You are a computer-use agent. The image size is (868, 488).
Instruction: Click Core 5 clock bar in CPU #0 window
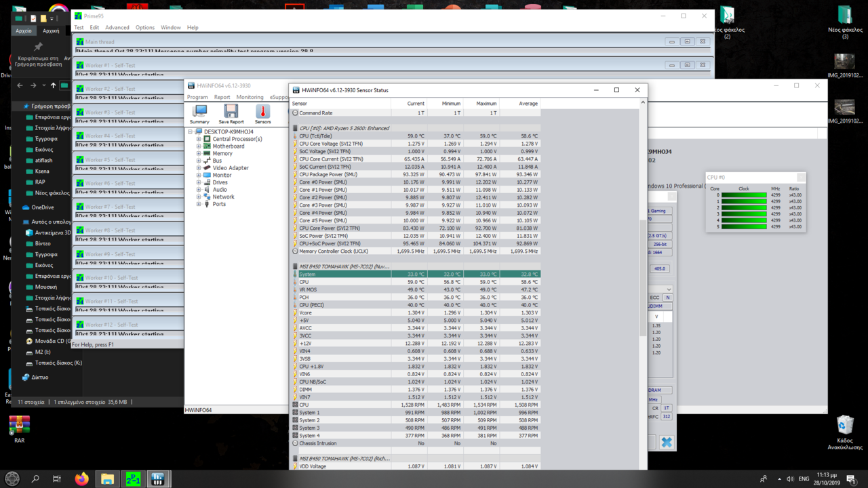(744, 226)
